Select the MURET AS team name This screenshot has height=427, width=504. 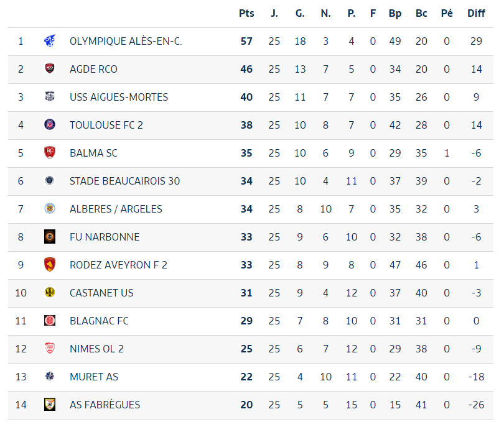tap(94, 377)
